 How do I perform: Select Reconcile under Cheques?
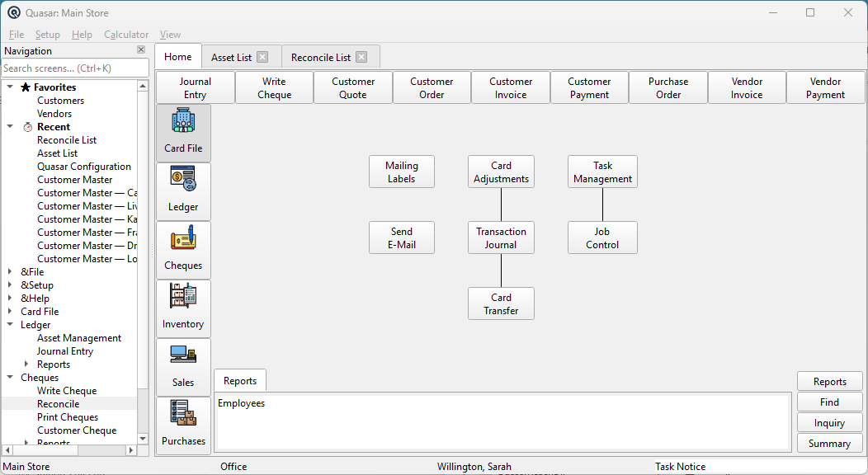[x=58, y=403]
